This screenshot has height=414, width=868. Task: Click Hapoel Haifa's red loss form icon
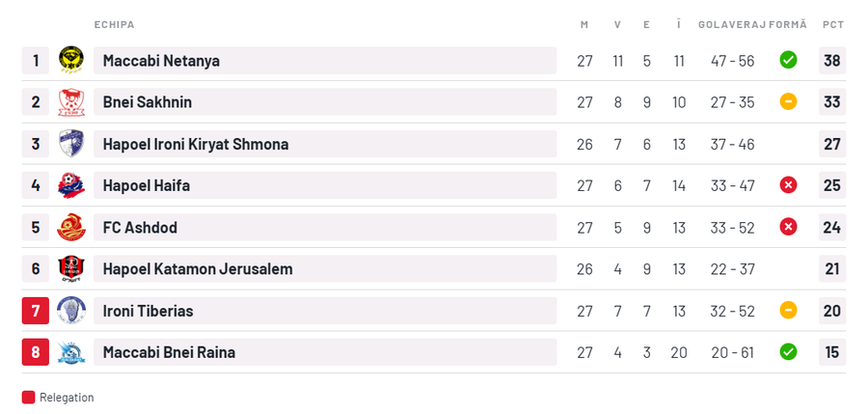click(788, 185)
